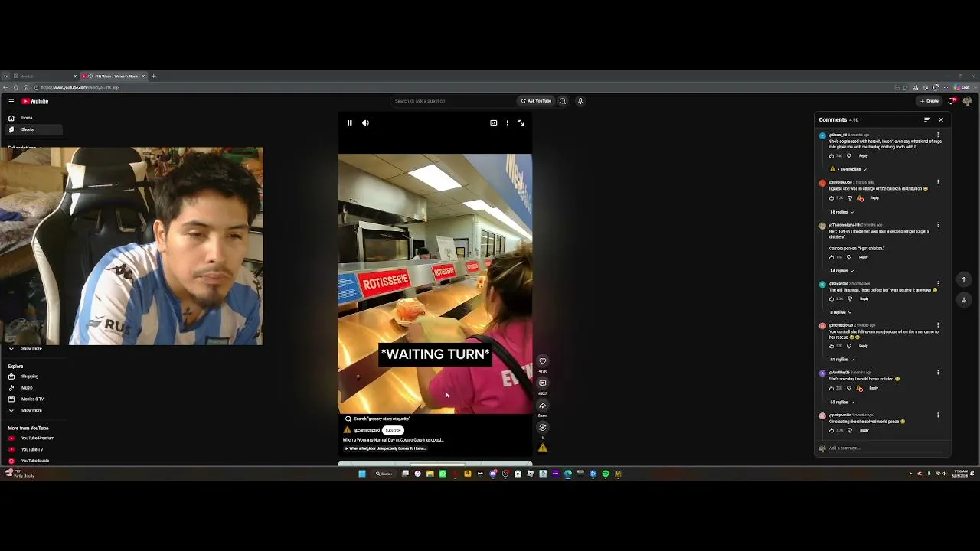The height and width of the screenshot is (551, 980).
Task: Like the 'She's so calm' comment
Action: [831, 388]
